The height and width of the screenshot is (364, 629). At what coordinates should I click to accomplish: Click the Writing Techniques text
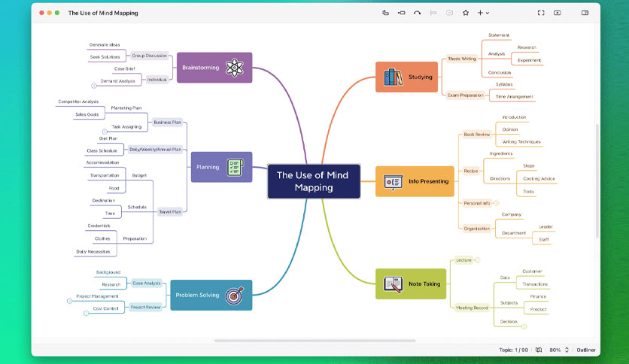(x=521, y=142)
